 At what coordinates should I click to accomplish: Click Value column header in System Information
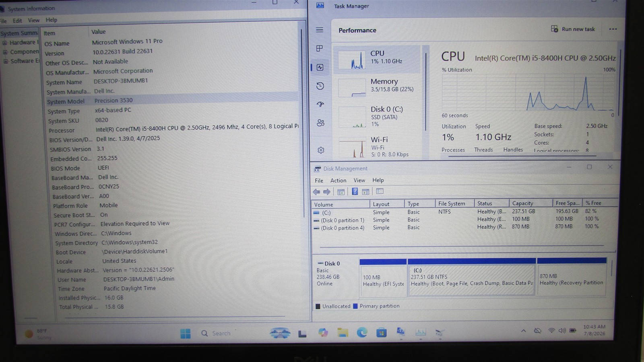193,31
